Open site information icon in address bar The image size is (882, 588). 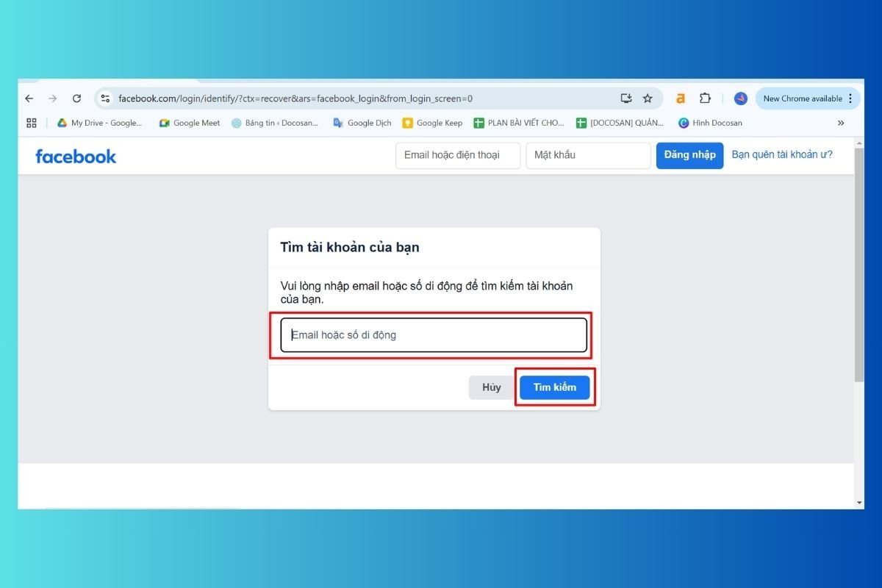click(x=105, y=98)
